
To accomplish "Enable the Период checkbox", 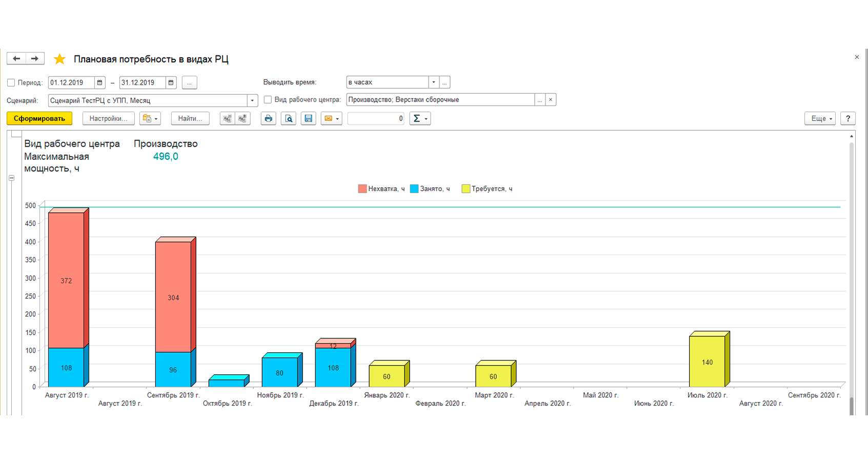I will pos(11,83).
